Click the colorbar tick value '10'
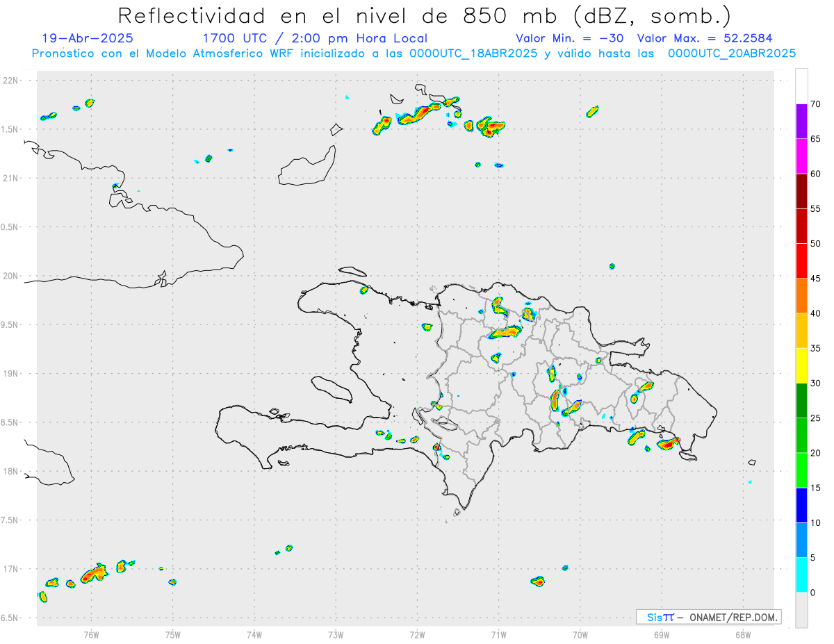This screenshot has width=834, height=644. (x=815, y=523)
